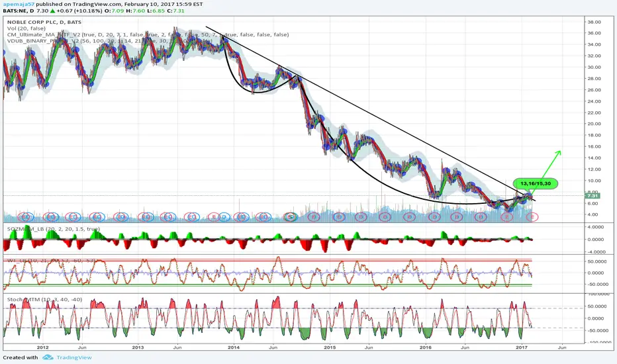Click the 20.00 price axis label

tap(594, 124)
